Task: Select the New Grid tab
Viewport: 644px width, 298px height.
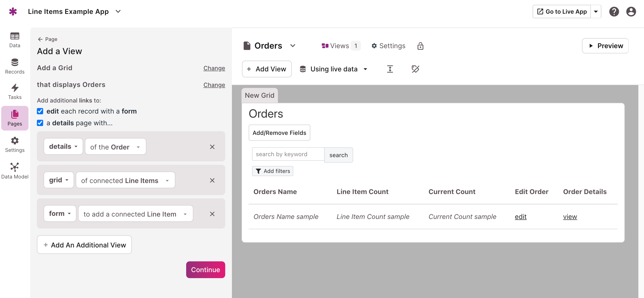Action: [x=259, y=96]
